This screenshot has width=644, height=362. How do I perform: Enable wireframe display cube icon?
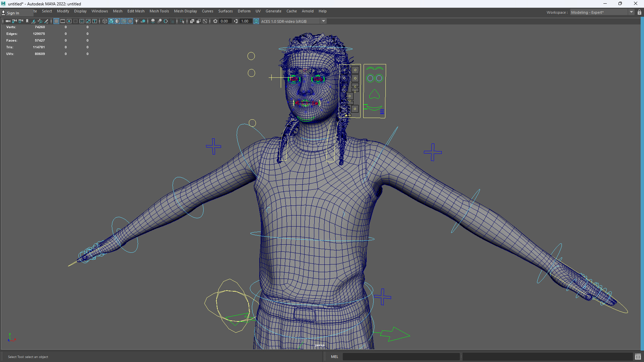tap(105, 21)
